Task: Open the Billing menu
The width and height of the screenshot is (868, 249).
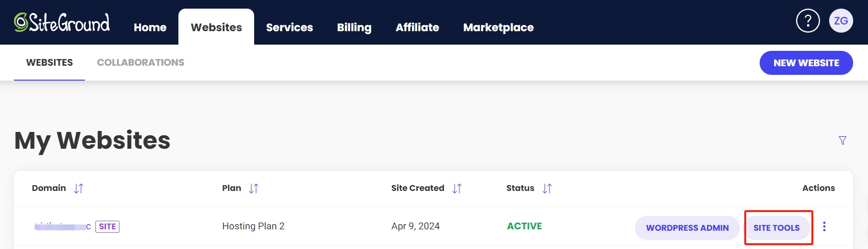Action: tap(354, 27)
